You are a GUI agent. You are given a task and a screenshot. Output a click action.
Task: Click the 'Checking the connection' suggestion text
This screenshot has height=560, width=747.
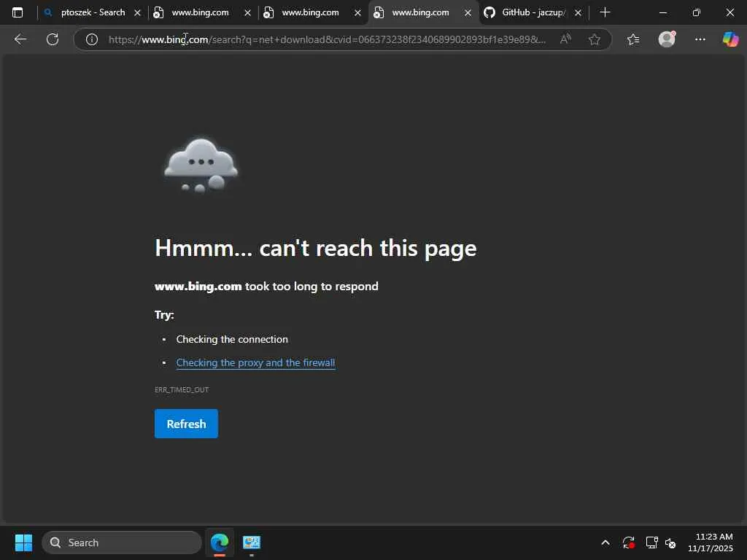[232, 340]
